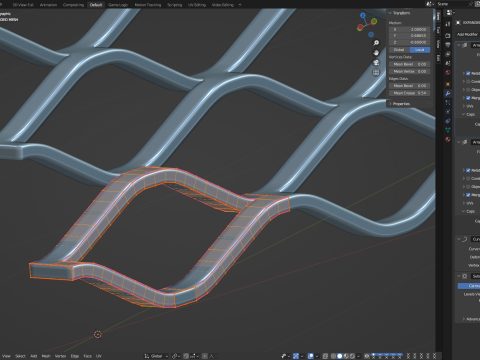The height and width of the screenshot is (360, 480).
Task: Collapse the first Array modifier panel
Action: click(x=459, y=45)
